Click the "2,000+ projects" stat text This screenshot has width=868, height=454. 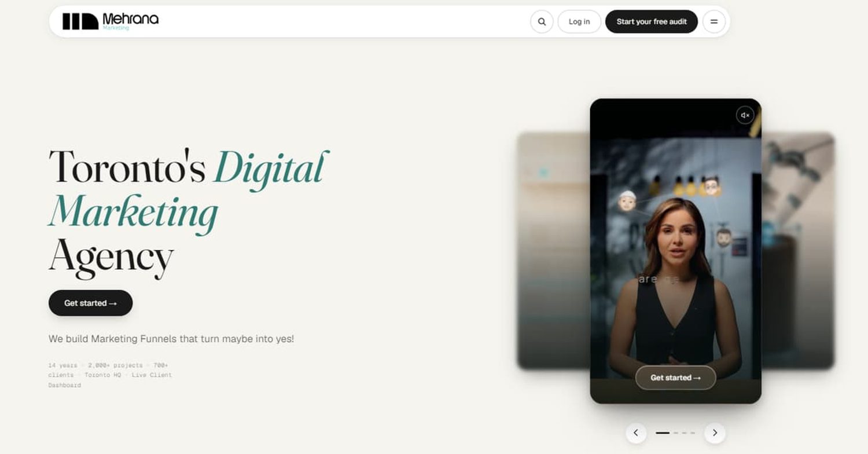coord(115,365)
